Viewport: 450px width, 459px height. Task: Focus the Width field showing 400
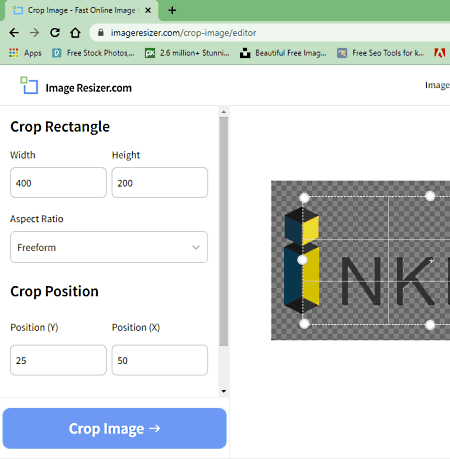tap(58, 183)
